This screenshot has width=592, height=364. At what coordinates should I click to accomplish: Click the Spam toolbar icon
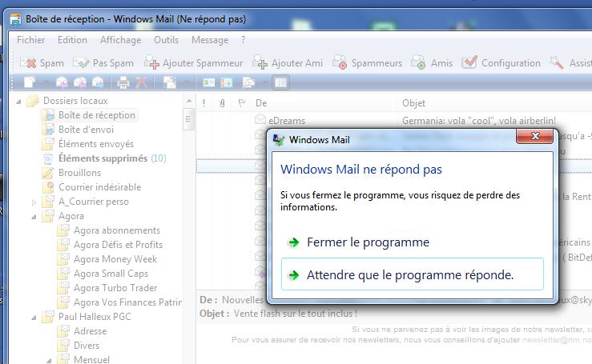point(28,62)
